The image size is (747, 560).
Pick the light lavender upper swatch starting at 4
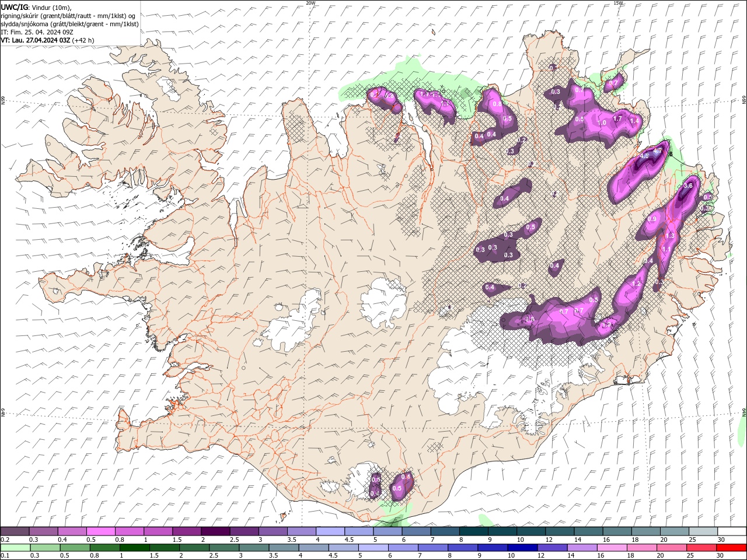click(x=330, y=531)
